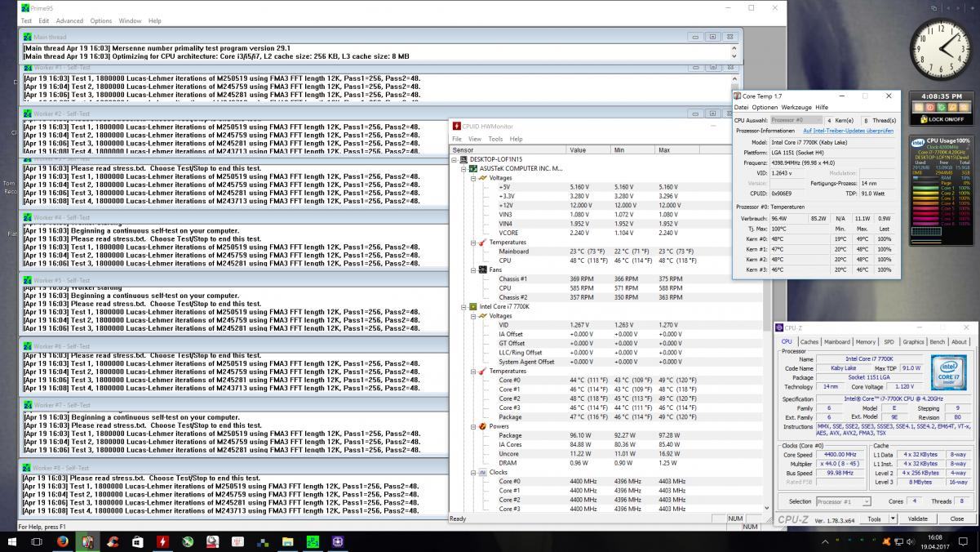The width and height of the screenshot is (980, 552).
Task: Open the Windows Start menu
Action: tap(11, 541)
